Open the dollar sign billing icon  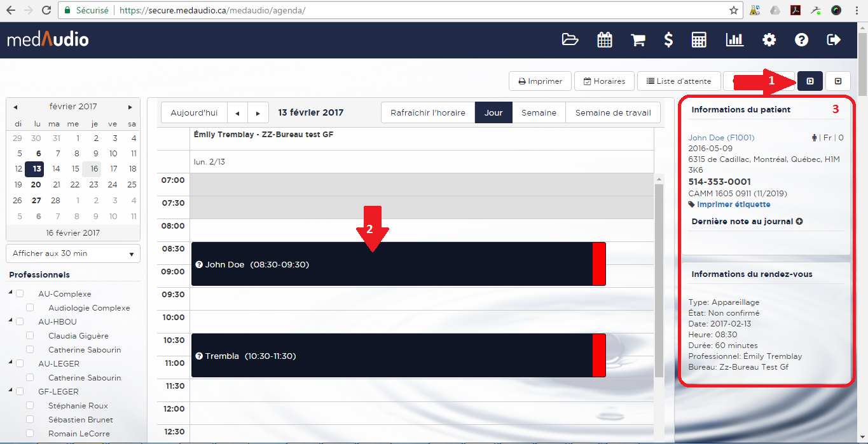click(668, 40)
